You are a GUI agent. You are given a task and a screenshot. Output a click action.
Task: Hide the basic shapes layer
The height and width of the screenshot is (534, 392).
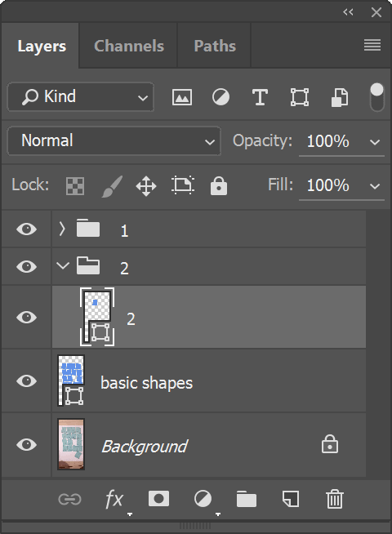point(27,380)
